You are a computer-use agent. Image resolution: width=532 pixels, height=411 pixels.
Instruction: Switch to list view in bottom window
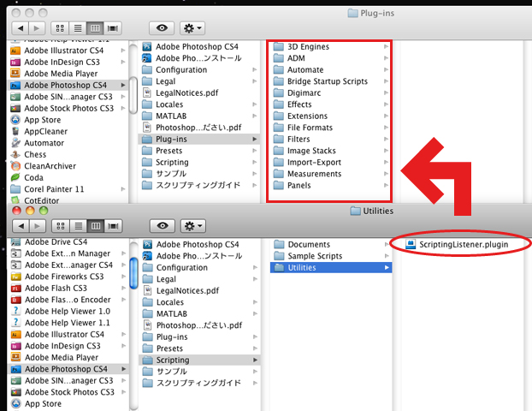(77, 225)
